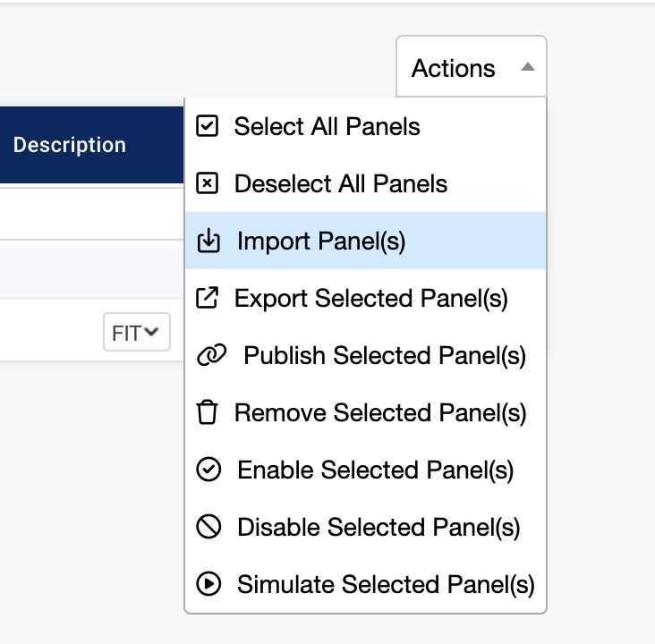Click the import download-arrow icon
This screenshot has height=644, width=655.
pos(208,241)
